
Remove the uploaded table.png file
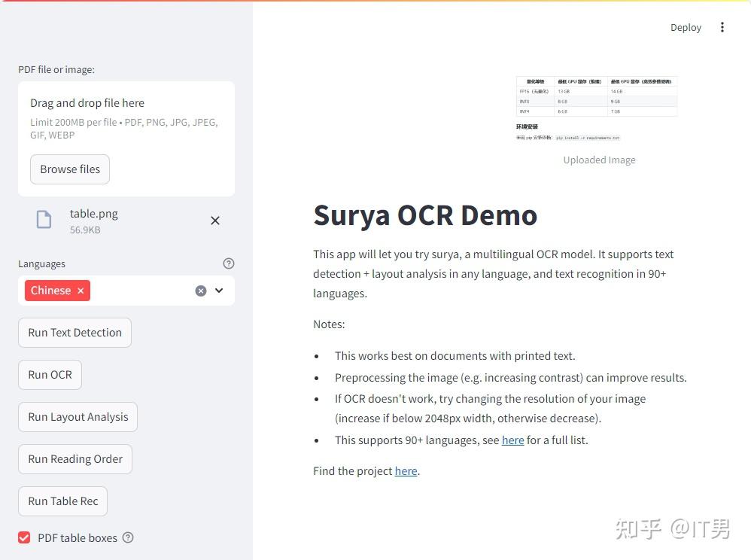click(215, 221)
